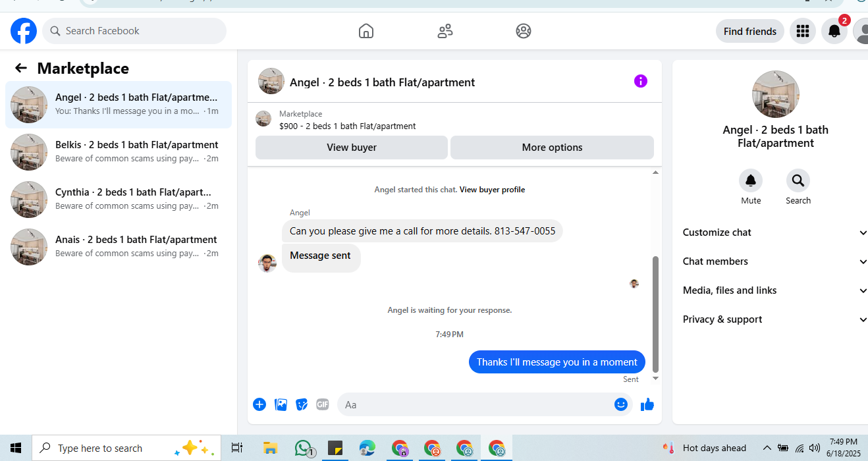Open Microsoft Edge from the taskbar
The width and height of the screenshot is (868, 461).
[367, 448]
